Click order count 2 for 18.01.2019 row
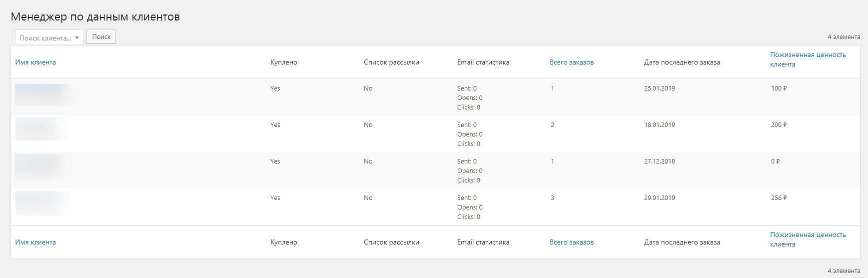868x278 pixels. 552,125
